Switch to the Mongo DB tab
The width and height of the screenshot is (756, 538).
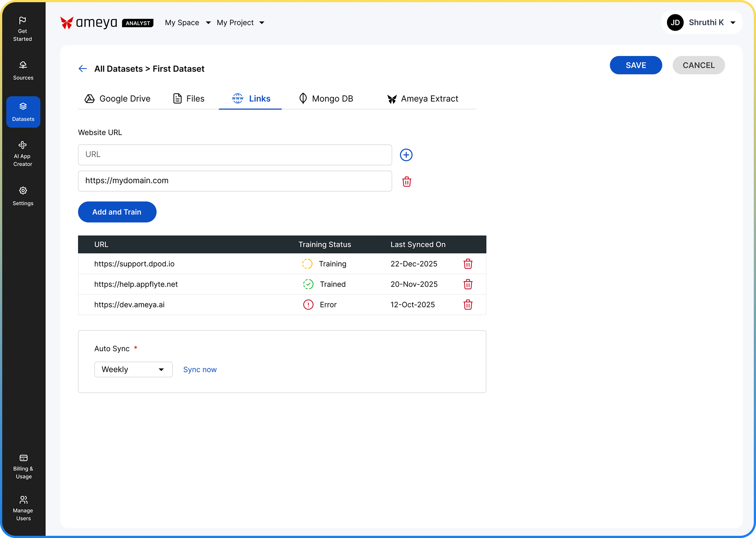point(326,99)
